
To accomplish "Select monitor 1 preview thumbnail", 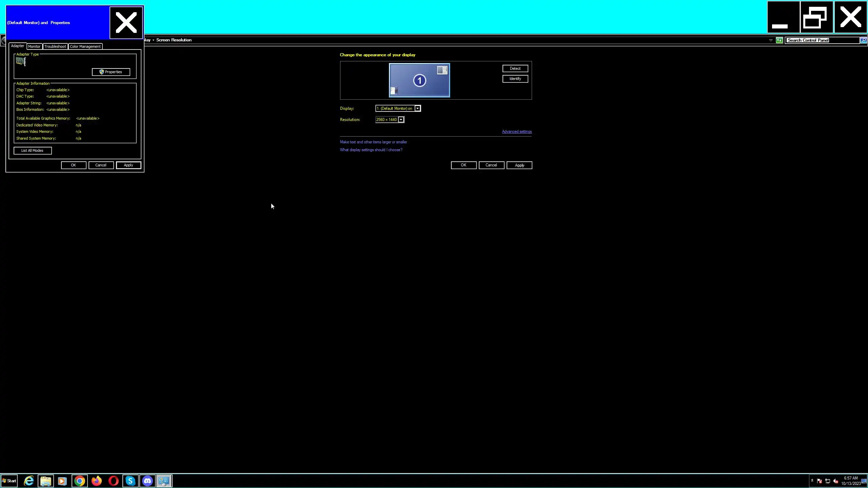I will point(419,80).
